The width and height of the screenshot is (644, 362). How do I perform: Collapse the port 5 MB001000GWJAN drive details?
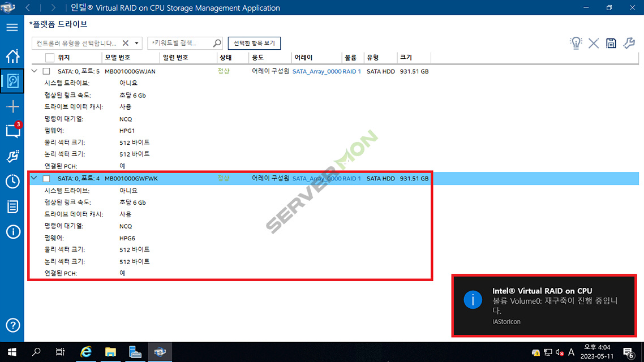coord(35,71)
